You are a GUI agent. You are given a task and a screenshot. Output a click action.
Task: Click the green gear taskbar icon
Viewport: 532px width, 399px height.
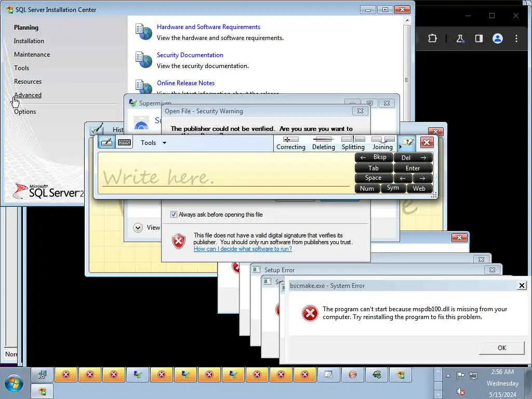pyautogui.click(x=377, y=375)
